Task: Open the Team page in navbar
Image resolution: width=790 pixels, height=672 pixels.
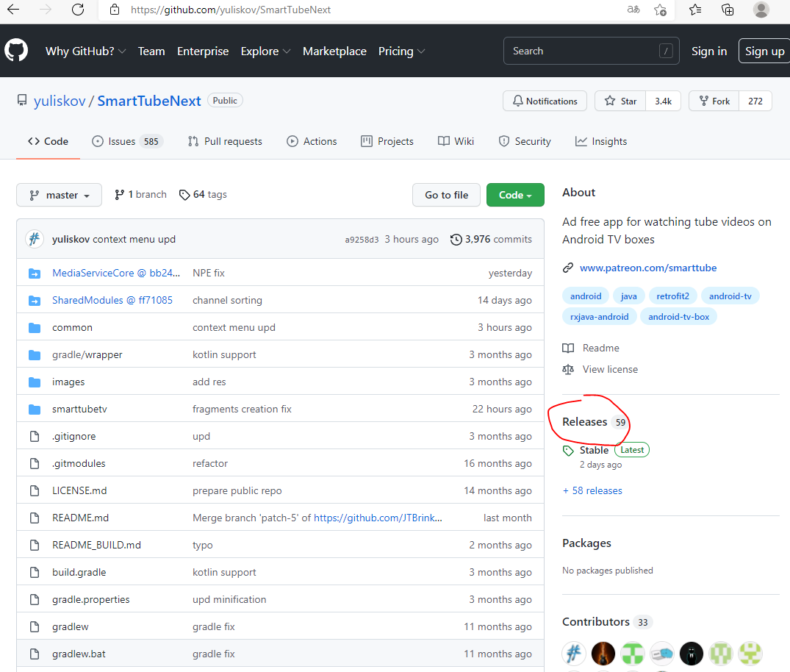Action: (x=151, y=51)
